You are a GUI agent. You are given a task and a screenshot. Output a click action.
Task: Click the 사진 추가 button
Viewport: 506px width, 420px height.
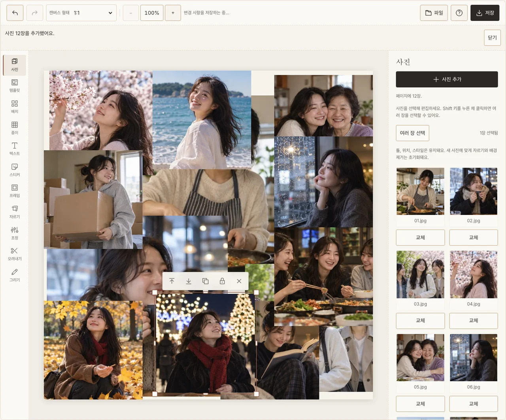447,79
